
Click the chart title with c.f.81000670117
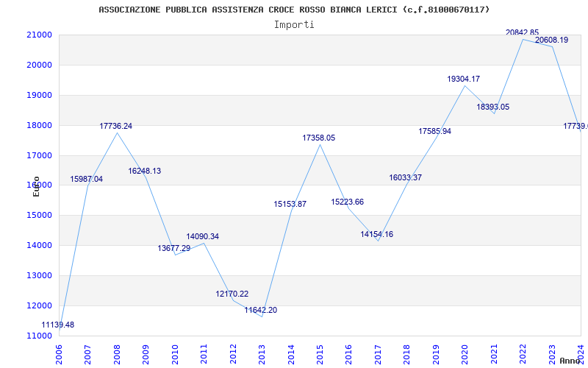click(x=294, y=10)
